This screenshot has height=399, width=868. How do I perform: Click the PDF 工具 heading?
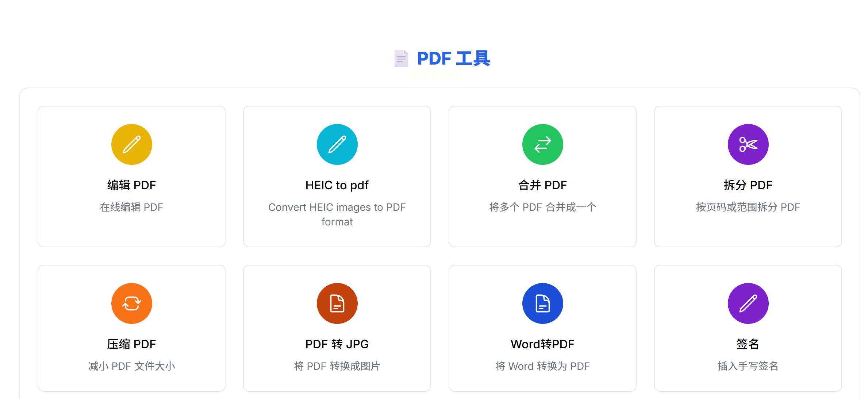(x=453, y=58)
